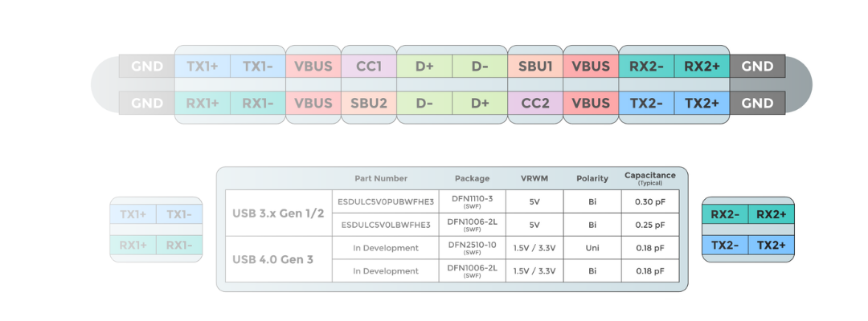Click RX1- pin in the bottom connector row
The width and height of the screenshot is (868, 321).
click(x=258, y=103)
